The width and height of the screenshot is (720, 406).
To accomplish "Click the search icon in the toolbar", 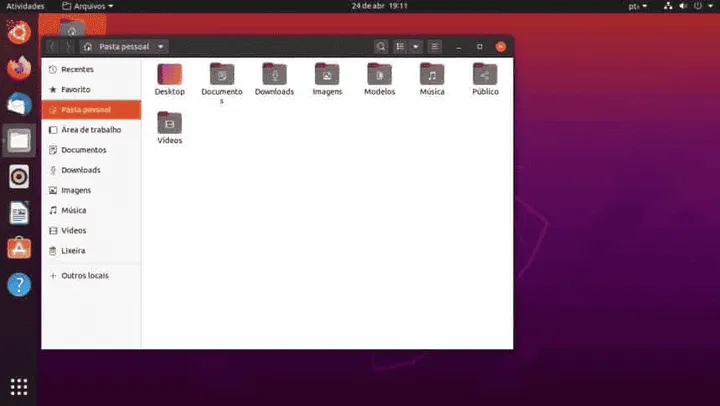I will pos(381,47).
